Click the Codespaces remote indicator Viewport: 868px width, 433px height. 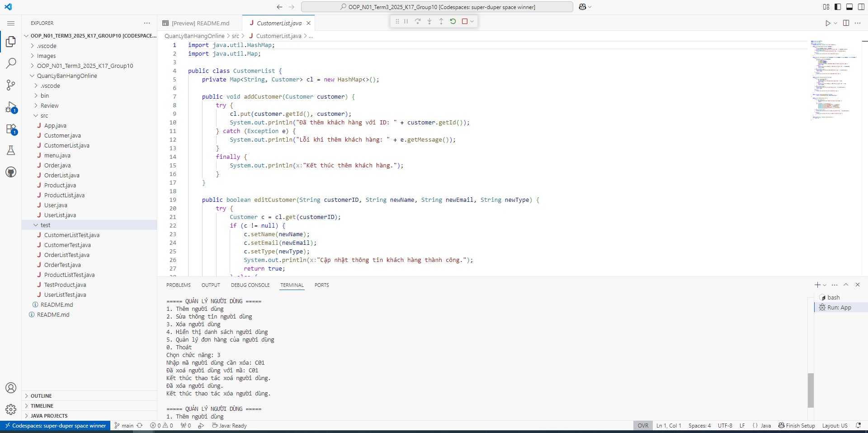55,426
